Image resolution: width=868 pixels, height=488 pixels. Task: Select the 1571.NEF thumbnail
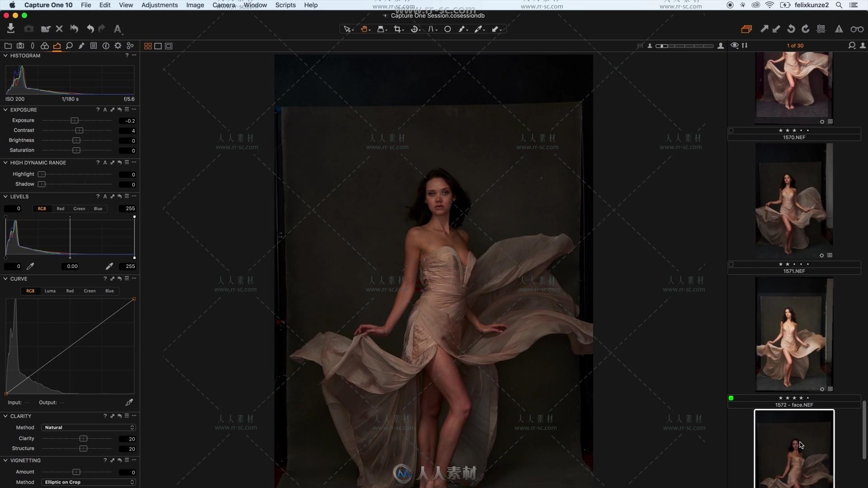click(x=794, y=201)
